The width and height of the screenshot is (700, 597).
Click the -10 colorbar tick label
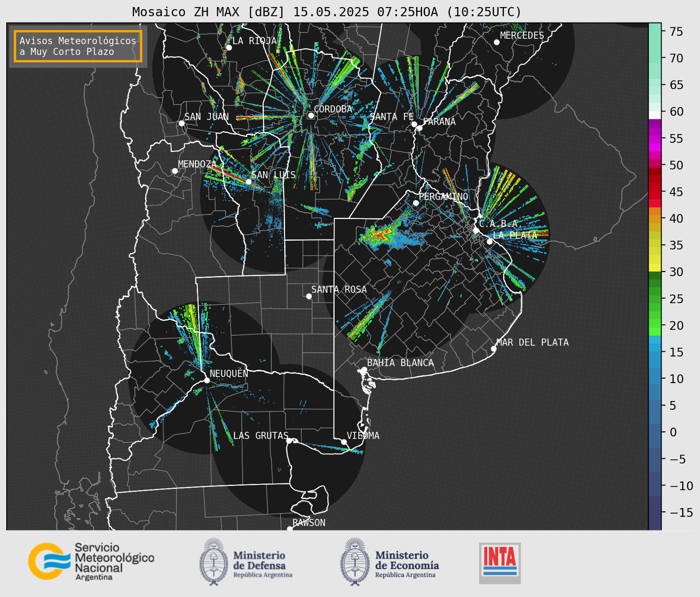pos(680,486)
